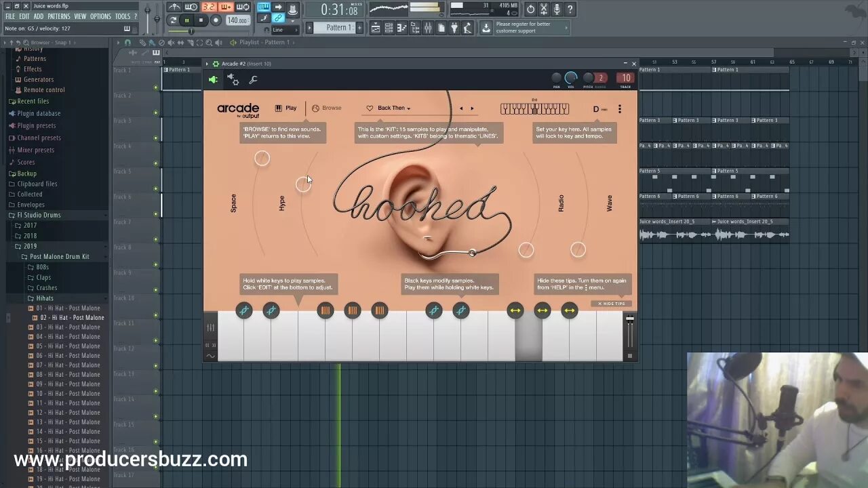Open Arcade mixer sliders icon beside keyboard
Screen dimensions: 868x488
[211, 328]
